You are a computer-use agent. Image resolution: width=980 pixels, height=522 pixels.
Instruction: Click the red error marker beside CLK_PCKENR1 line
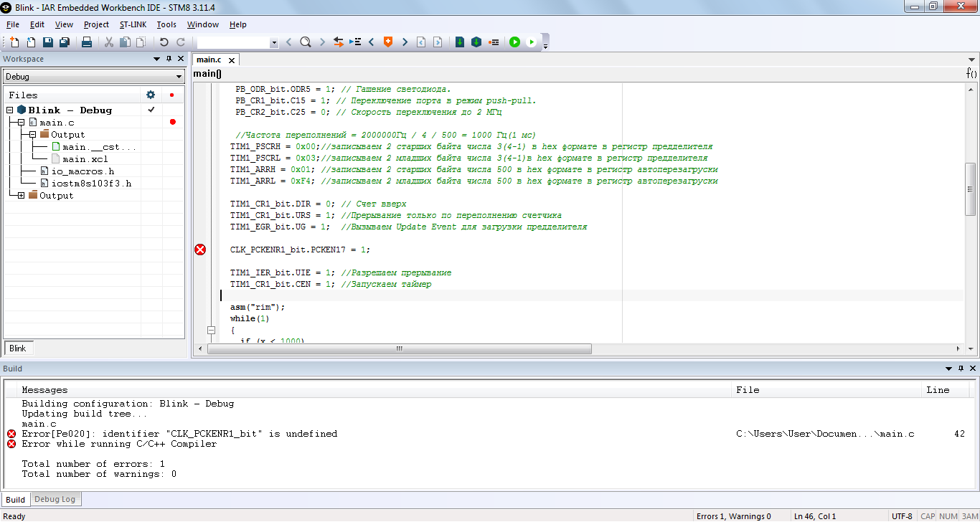click(x=200, y=250)
